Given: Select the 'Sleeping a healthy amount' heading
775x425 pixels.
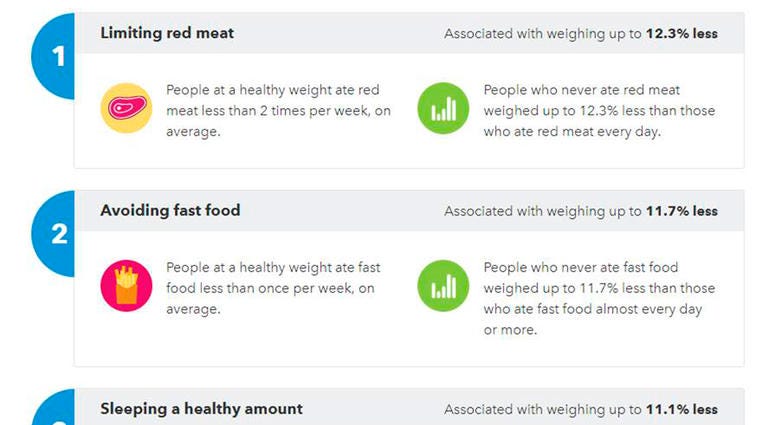Looking at the screenshot, I should (202, 409).
